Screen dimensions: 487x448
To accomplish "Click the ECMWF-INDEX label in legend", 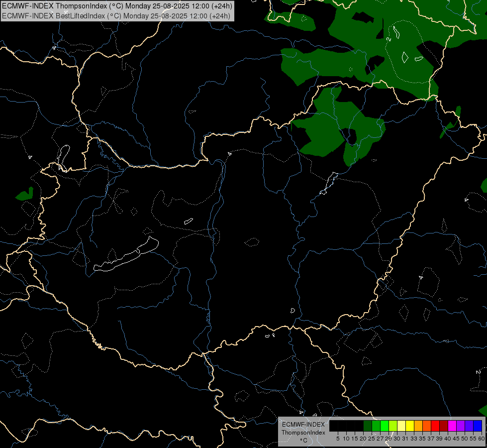I will tap(303, 425).
